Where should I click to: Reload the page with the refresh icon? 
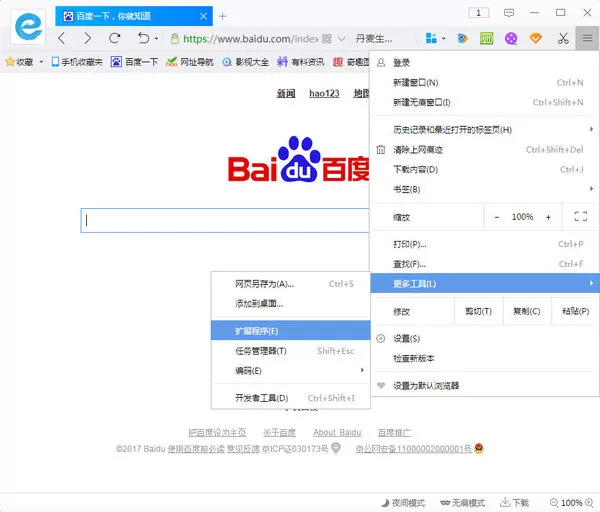114,38
